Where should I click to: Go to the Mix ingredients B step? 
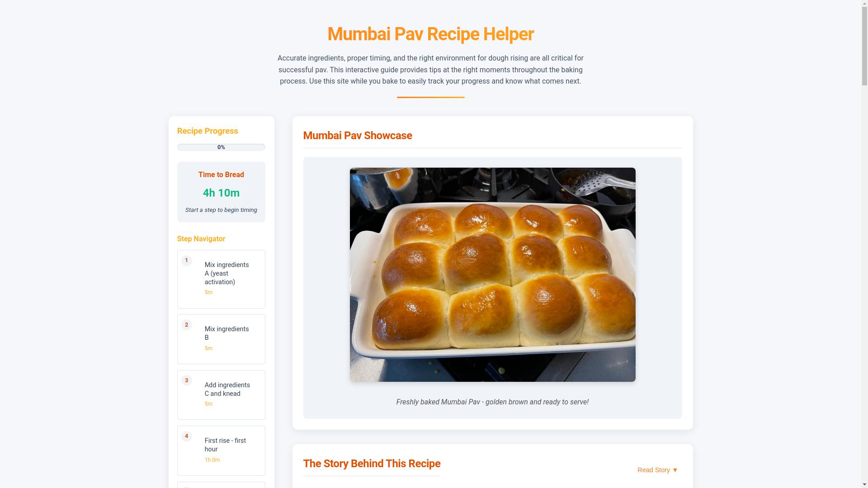[221, 339]
